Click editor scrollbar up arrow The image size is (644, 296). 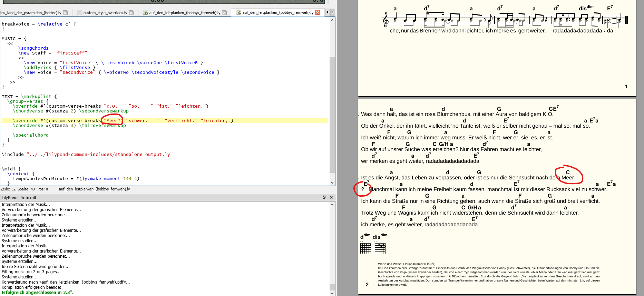coord(332,20)
